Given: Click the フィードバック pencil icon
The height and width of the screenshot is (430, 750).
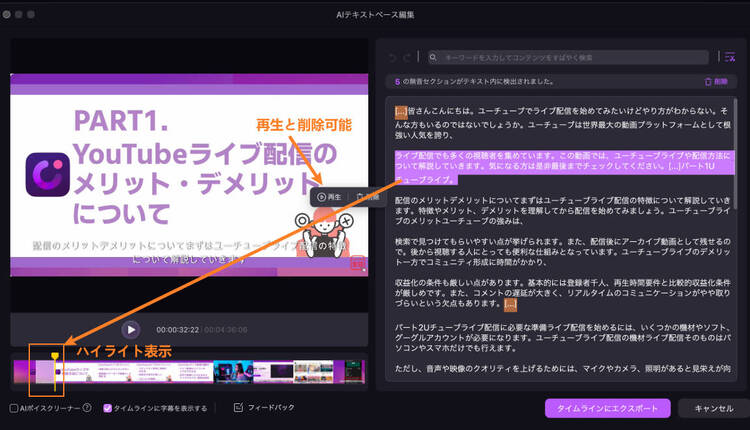Looking at the screenshot, I should tap(238, 408).
